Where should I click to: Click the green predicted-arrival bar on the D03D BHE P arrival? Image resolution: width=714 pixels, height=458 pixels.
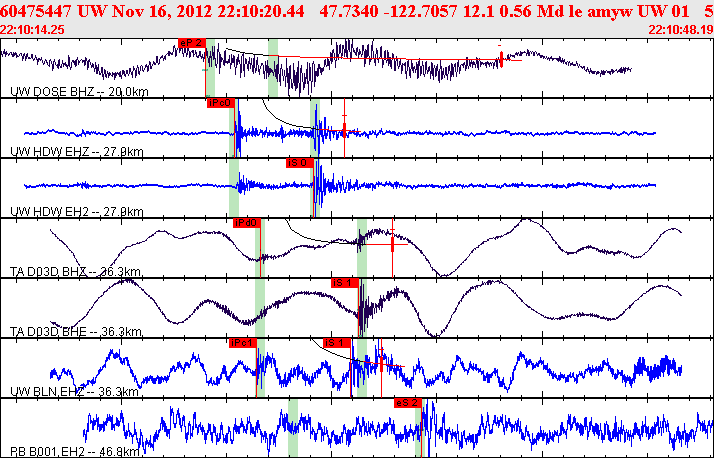(260, 308)
